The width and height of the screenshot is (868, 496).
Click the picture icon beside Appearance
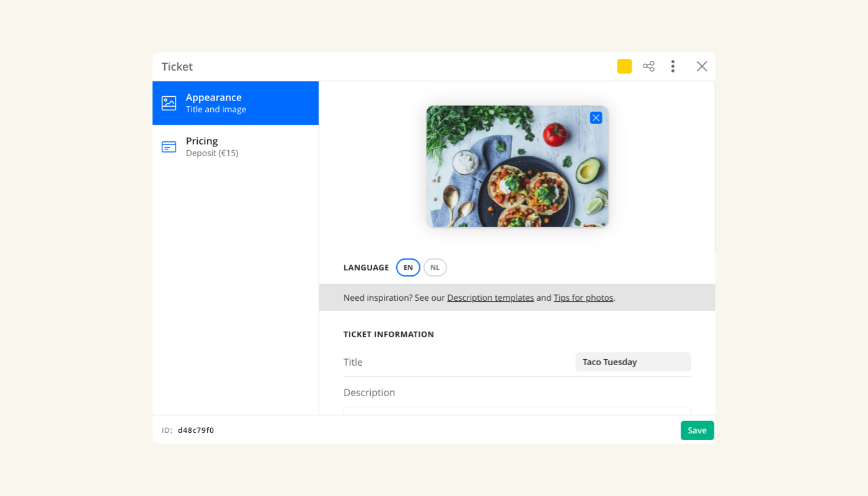coord(169,103)
